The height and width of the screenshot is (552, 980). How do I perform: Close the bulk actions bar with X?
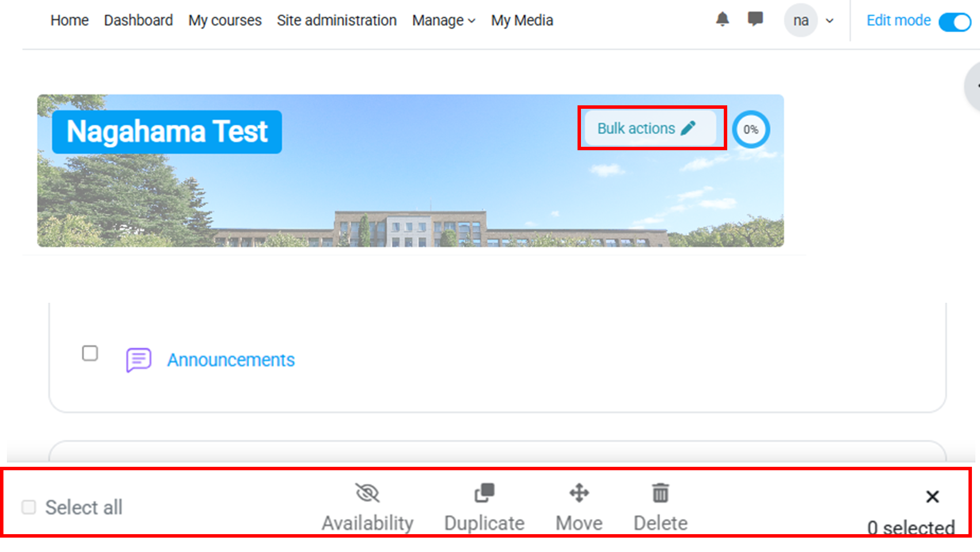932,496
